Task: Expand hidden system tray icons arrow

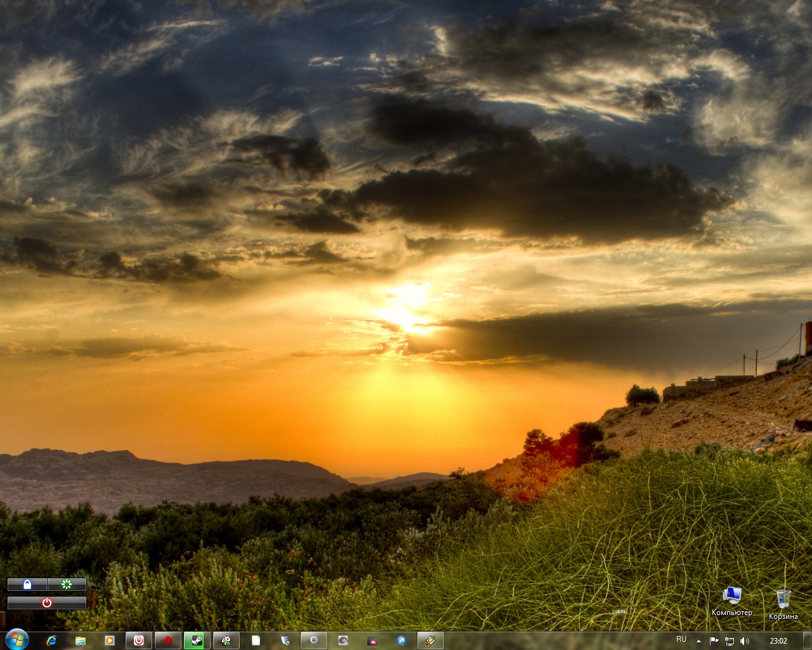Action: click(698, 641)
